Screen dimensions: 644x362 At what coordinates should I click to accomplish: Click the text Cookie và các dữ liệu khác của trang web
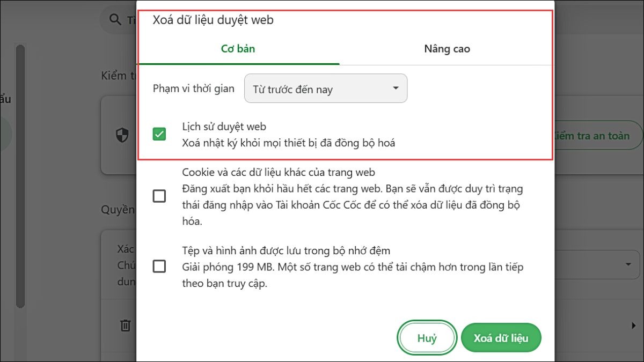point(279,173)
